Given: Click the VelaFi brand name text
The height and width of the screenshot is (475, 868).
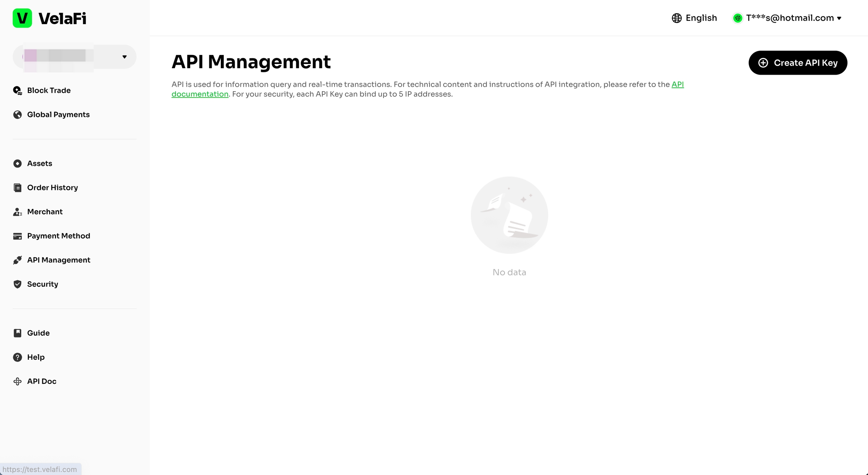Looking at the screenshot, I should [62, 18].
